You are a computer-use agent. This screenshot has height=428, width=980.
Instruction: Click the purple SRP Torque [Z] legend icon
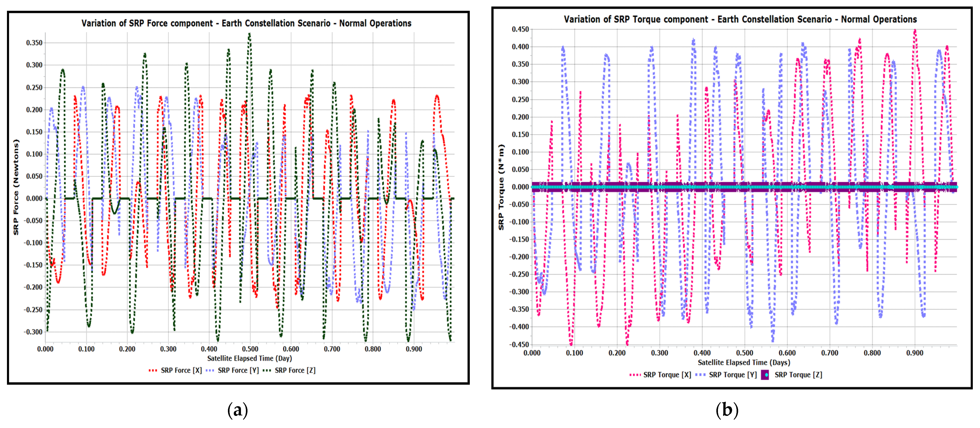click(x=766, y=375)
